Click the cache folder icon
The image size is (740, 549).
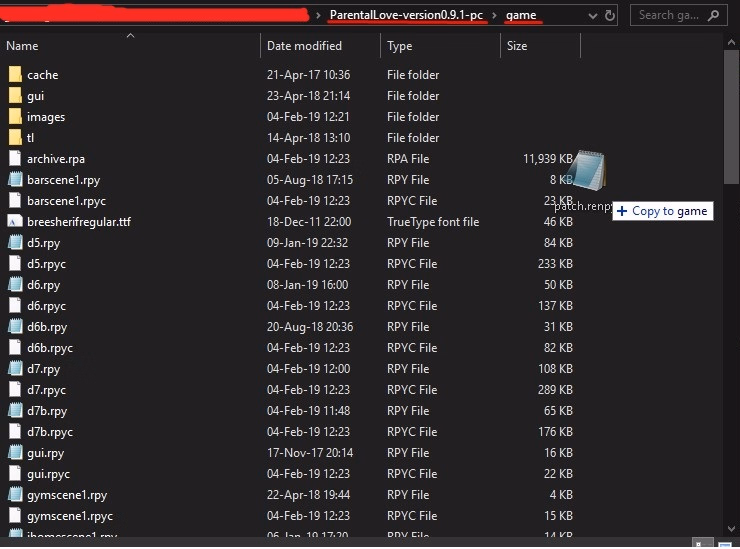14,75
